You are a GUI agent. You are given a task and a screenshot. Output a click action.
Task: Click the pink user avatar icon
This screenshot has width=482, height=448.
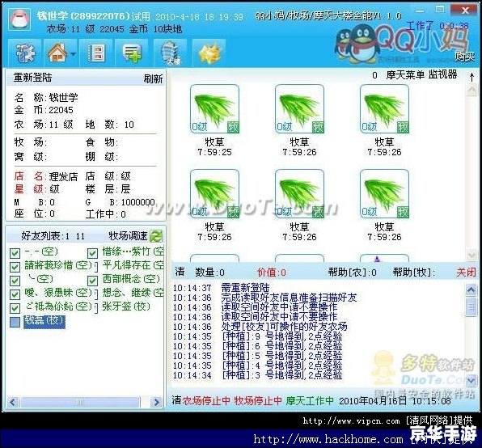pos(19,19)
